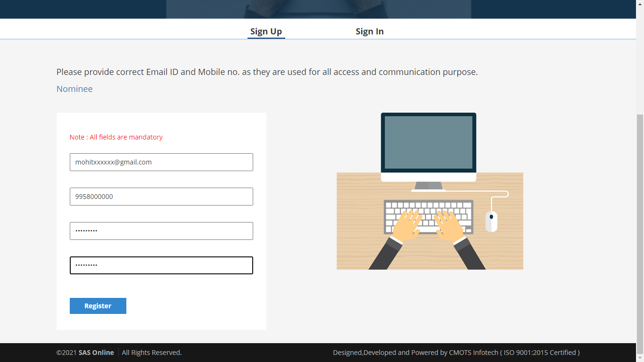Viewport: 644px width, 362px height.
Task: Click the email field containing mohitxxxxxx@gmail.com
Action: click(x=161, y=162)
